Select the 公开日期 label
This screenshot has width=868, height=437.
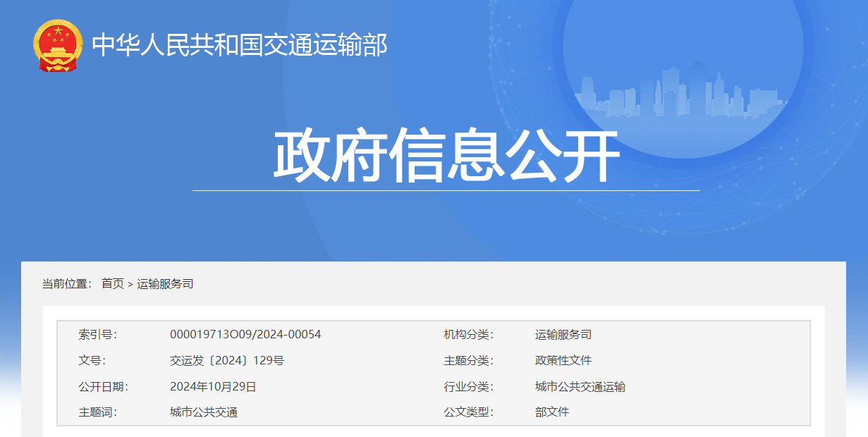click(x=103, y=387)
